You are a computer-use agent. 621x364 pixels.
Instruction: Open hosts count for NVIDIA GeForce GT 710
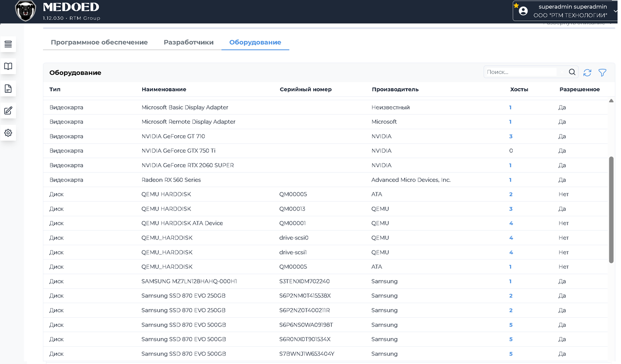click(511, 136)
